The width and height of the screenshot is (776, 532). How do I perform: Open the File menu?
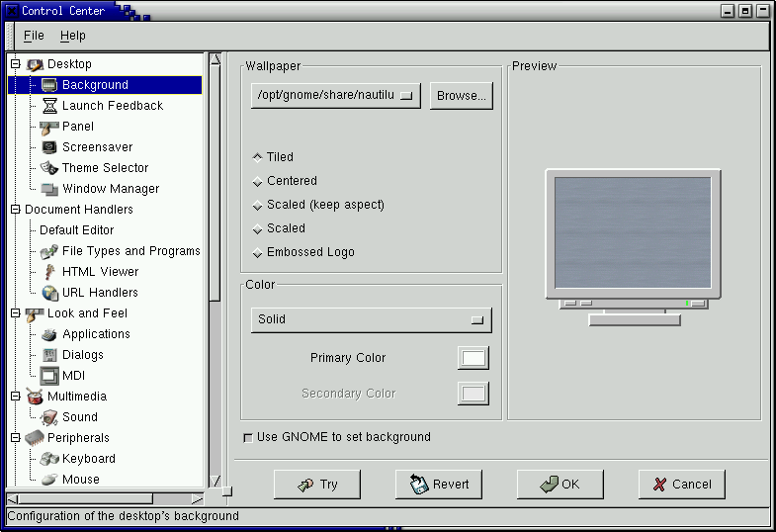click(x=34, y=36)
